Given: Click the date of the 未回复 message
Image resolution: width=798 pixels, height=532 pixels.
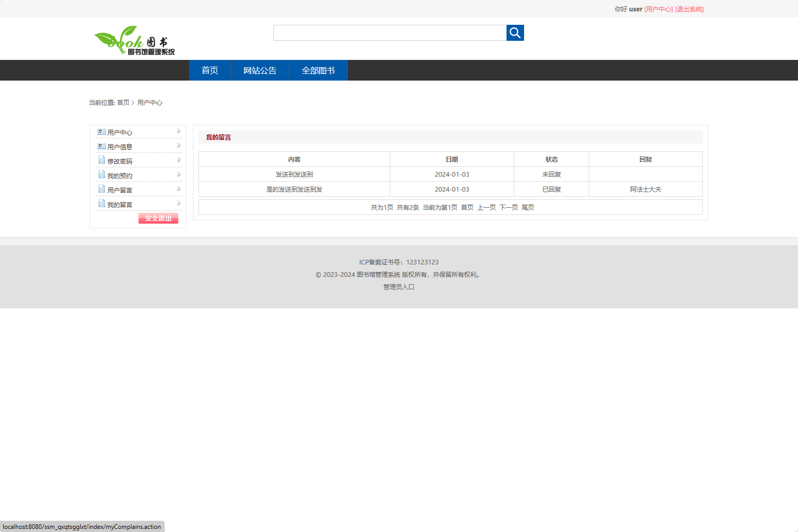Looking at the screenshot, I should (x=452, y=175).
